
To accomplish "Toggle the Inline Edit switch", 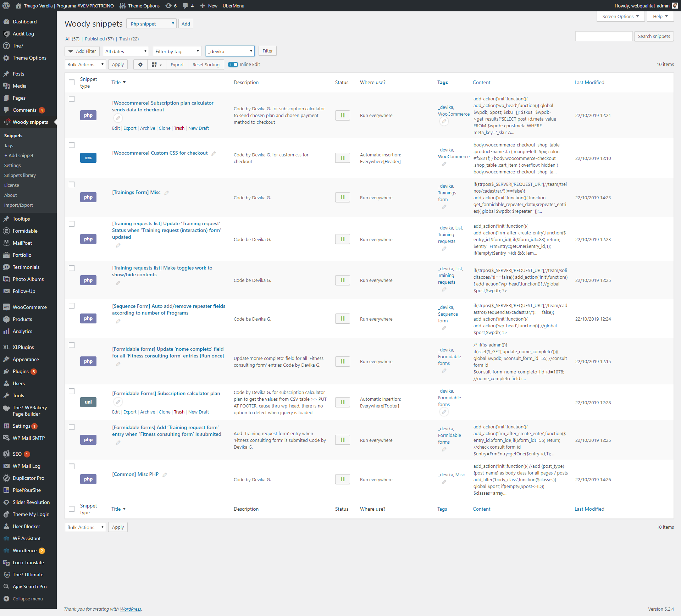I will (x=233, y=65).
